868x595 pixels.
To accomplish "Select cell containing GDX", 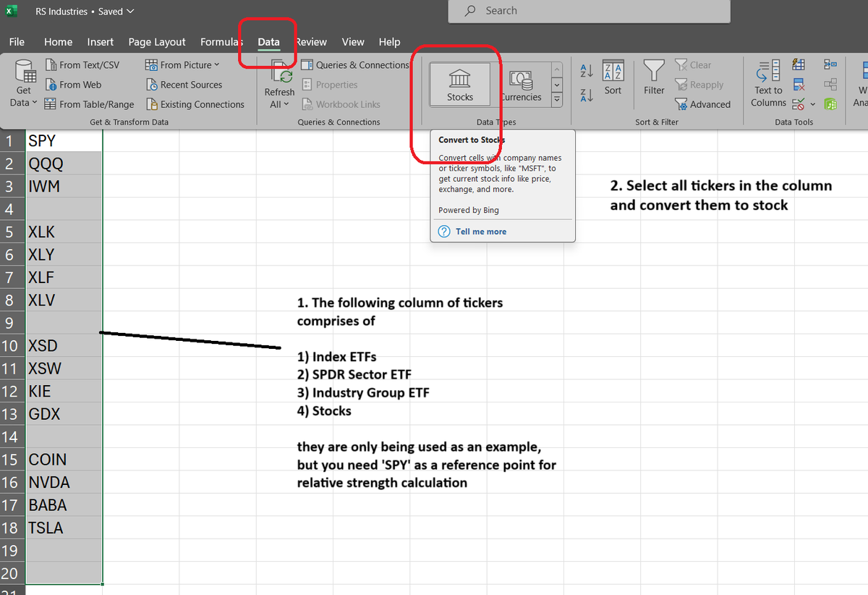I will (x=64, y=414).
